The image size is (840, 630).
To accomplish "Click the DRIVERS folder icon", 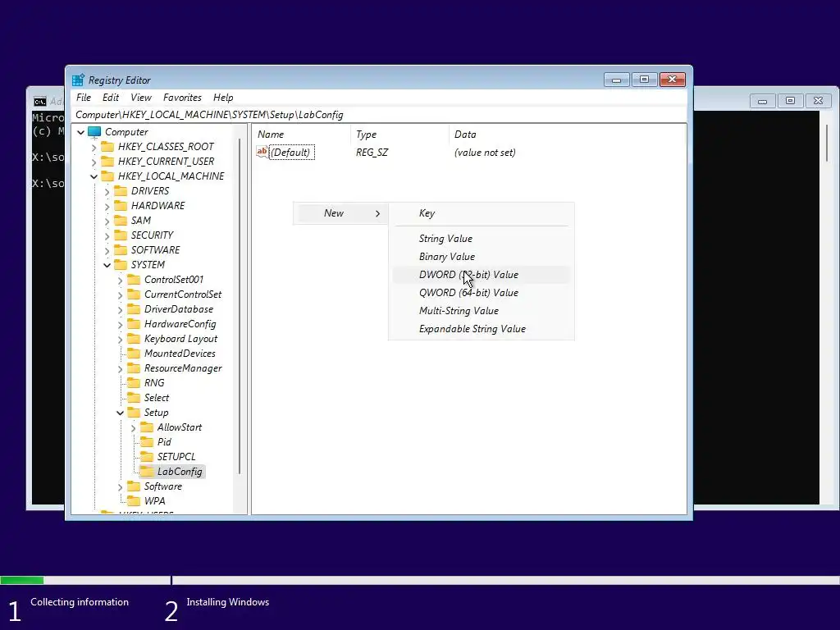I will click(x=121, y=190).
